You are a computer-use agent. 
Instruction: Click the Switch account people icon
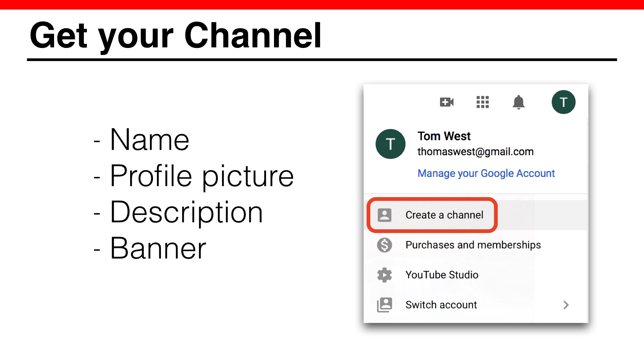(384, 305)
